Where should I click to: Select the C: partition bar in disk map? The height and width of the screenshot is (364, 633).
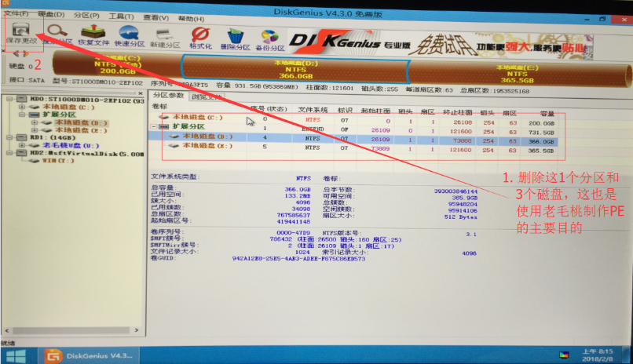tap(117, 64)
